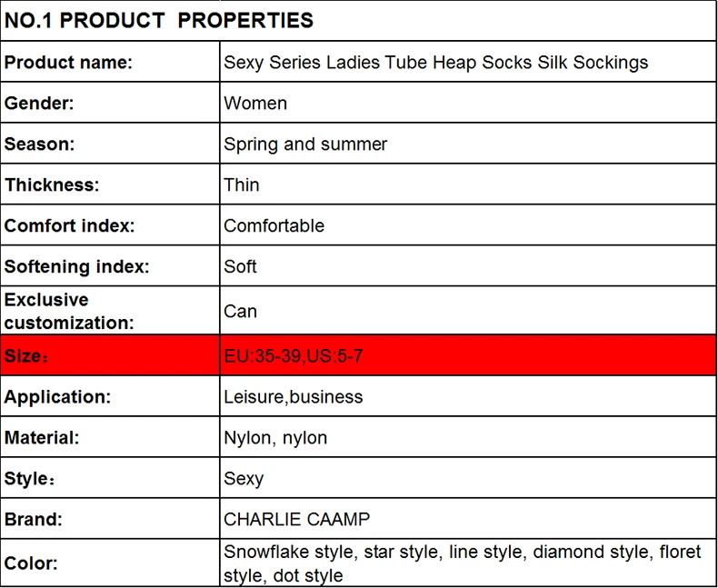
Task: Select the Gender label cell
Action: tap(110, 103)
